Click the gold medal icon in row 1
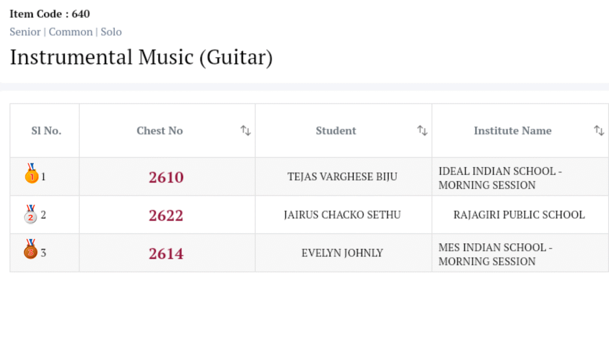609x364 pixels. coord(31,174)
